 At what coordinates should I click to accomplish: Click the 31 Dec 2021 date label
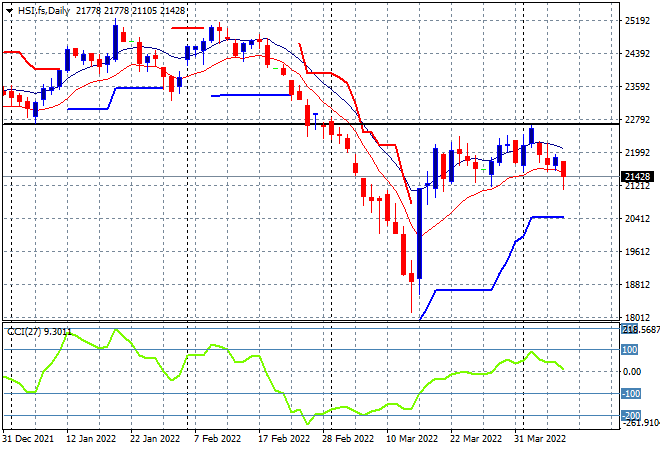coord(28,439)
